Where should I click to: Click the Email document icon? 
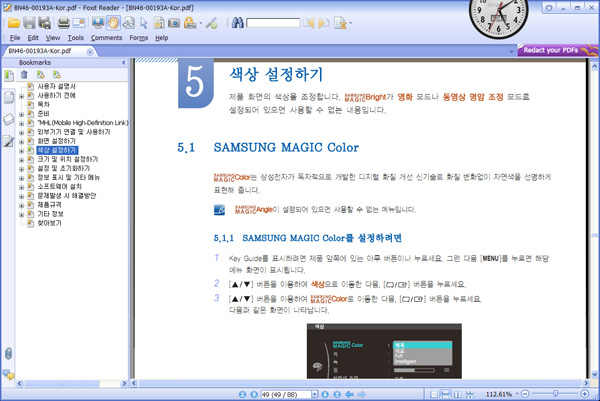79,23
